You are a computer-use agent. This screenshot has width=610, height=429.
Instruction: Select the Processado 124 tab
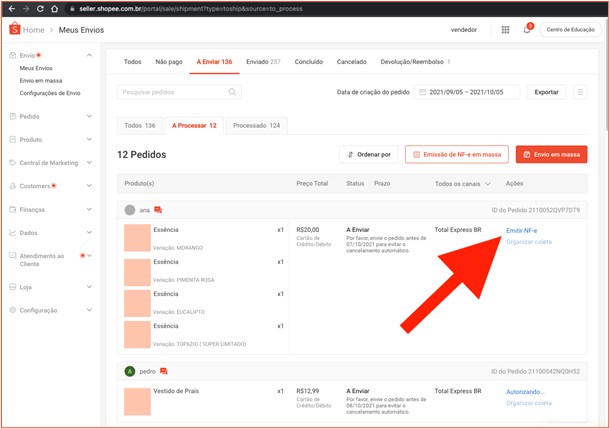[x=256, y=126]
